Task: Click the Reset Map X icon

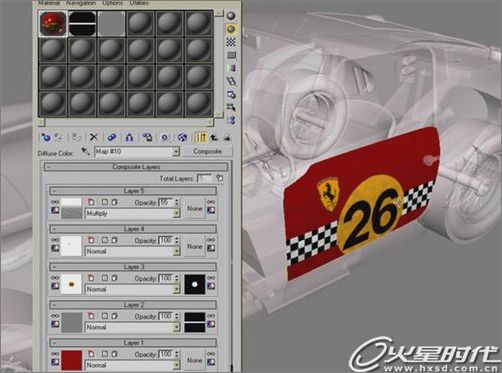Action: coord(94,137)
